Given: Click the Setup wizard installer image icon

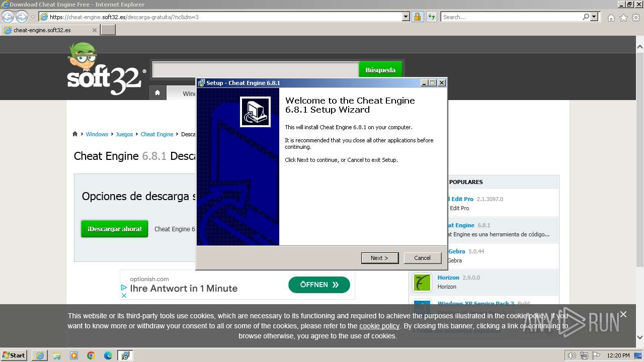Looking at the screenshot, I should pyautogui.click(x=255, y=112).
